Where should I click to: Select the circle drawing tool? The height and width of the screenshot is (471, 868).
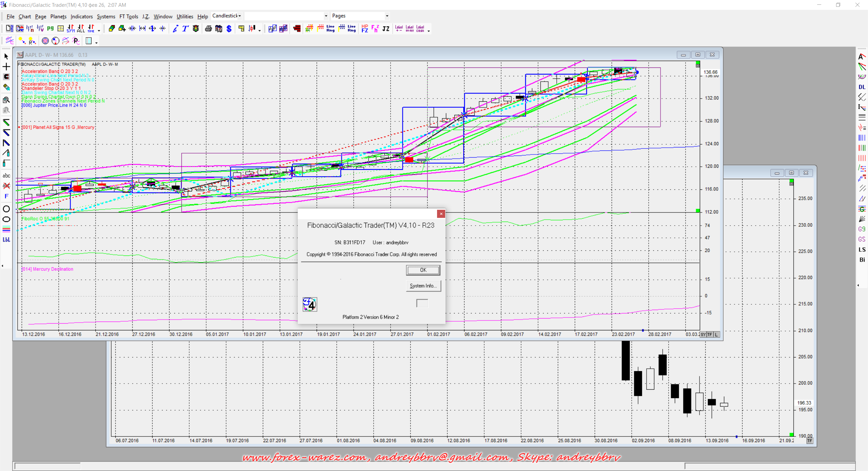click(x=6, y=209)
